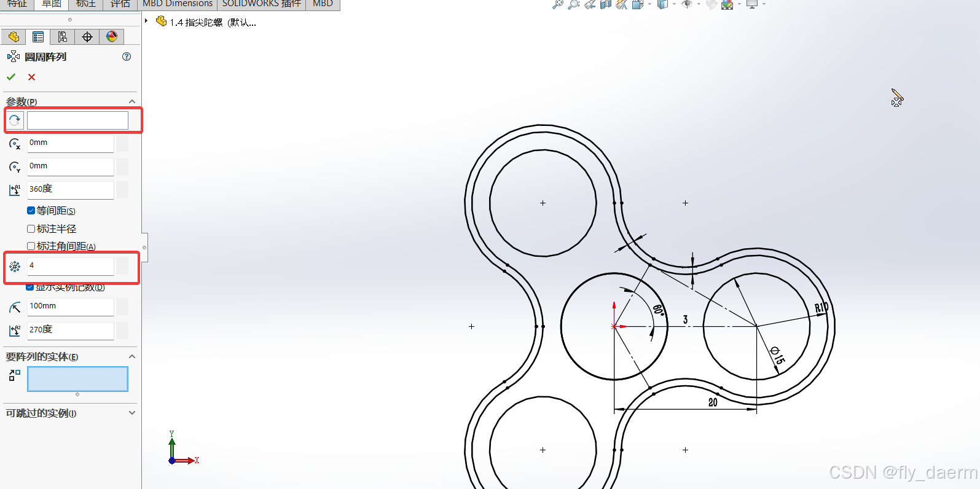This screenshot has height=489, width=980.
Task: Click Zoom to Fit icon
Action: [557, 4]
